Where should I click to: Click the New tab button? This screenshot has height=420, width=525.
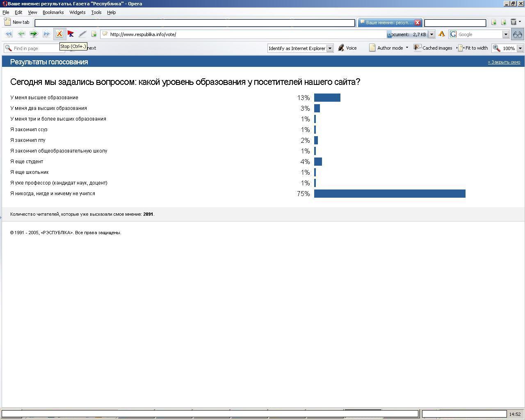(17, 22)
